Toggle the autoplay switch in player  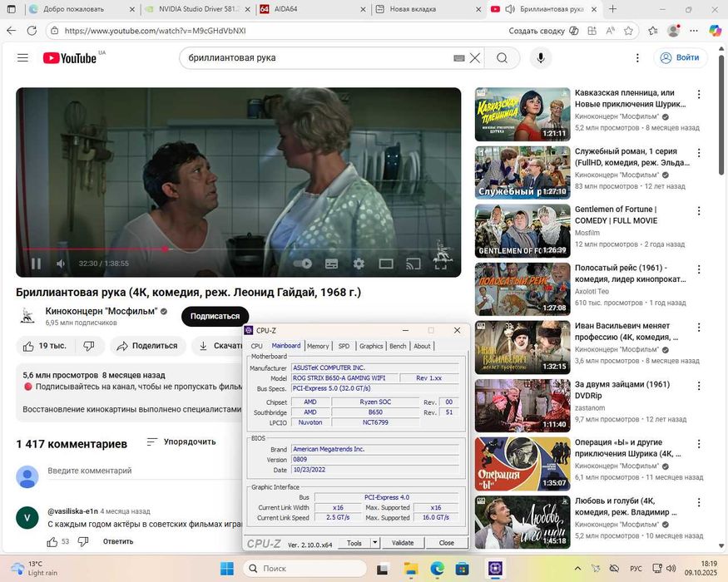coord(303,264)
